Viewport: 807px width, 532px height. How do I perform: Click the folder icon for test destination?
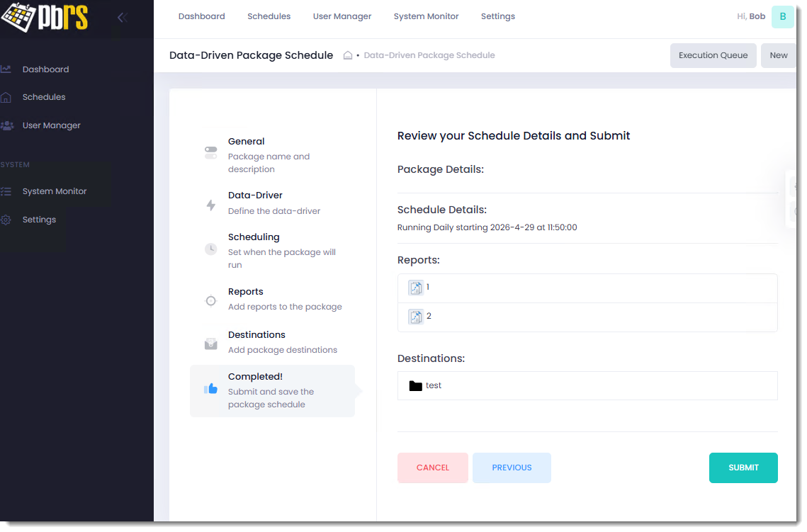[416, 386]
